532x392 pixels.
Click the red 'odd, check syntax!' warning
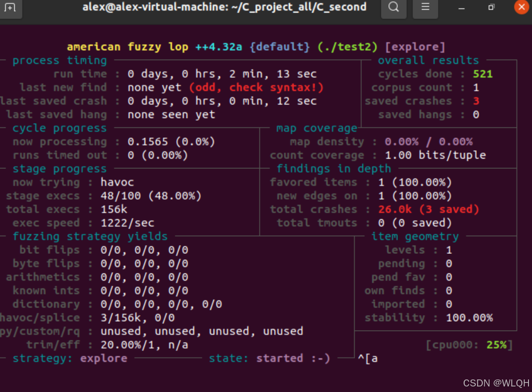(x=256, y=87)
